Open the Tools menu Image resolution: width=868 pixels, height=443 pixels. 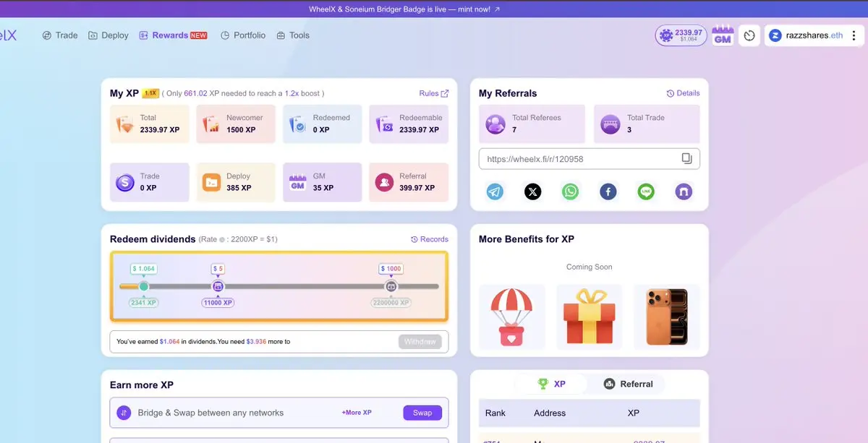(x=293, y=35)
